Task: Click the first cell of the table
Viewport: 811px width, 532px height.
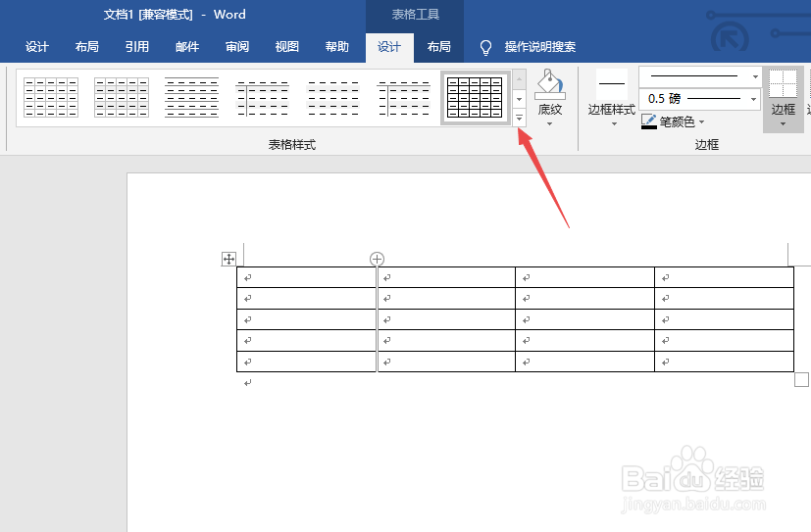Action: 306,277
